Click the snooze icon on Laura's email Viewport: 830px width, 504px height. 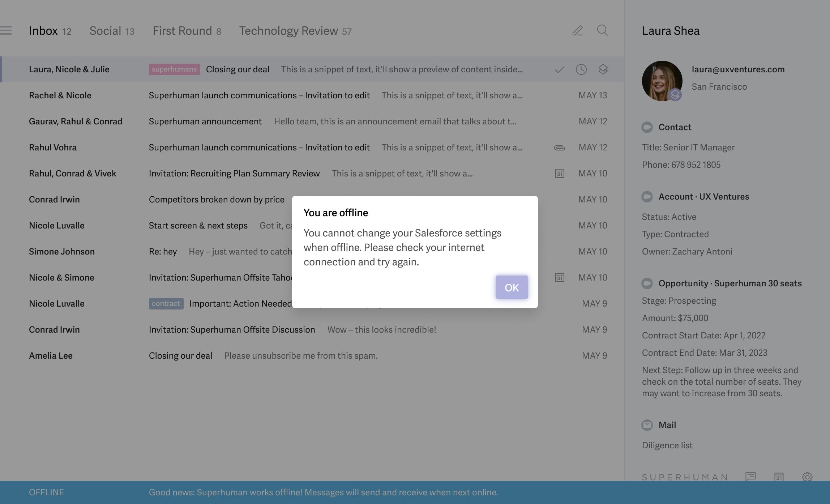coord(581,69)
